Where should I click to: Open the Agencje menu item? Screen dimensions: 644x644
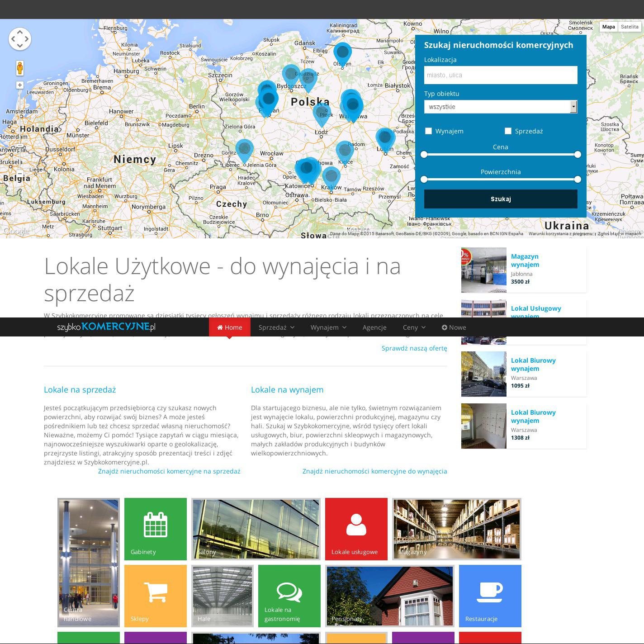tap(374, 327)
